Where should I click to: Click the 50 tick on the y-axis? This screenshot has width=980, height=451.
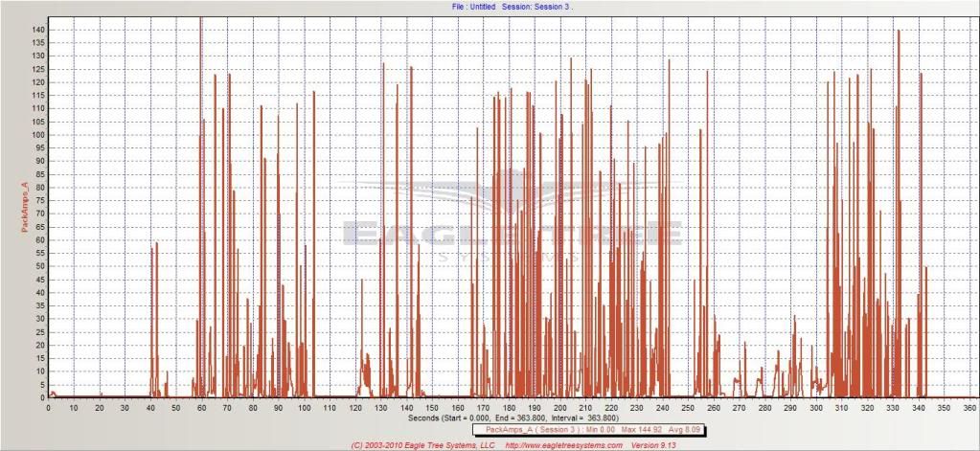point(40,266)
